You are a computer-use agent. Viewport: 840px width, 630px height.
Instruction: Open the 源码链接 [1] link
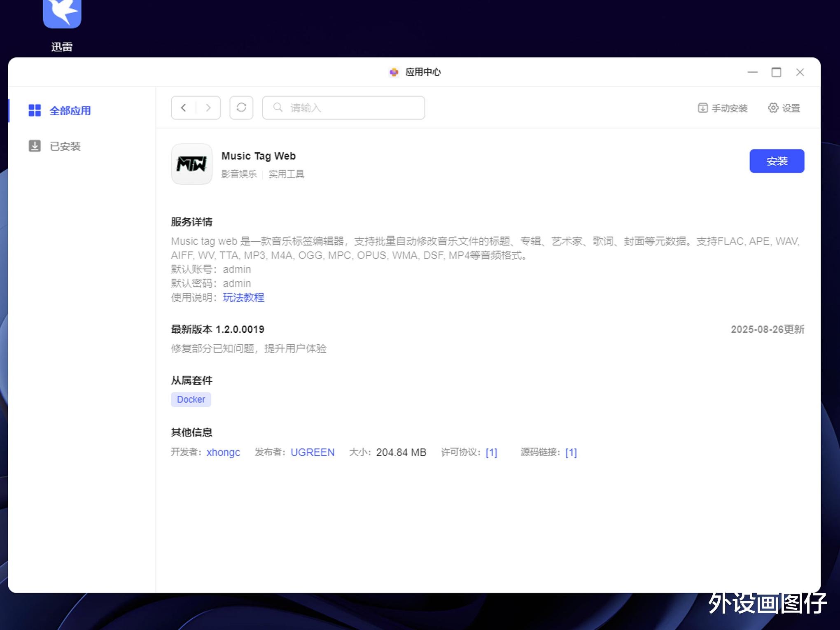pos(571,453)
